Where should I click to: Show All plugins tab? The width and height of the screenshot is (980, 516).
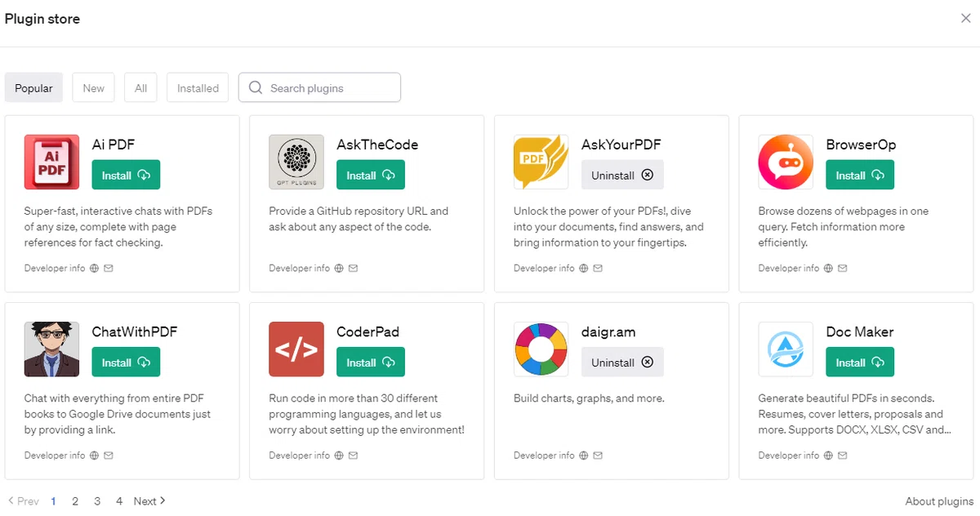point(140,87)
